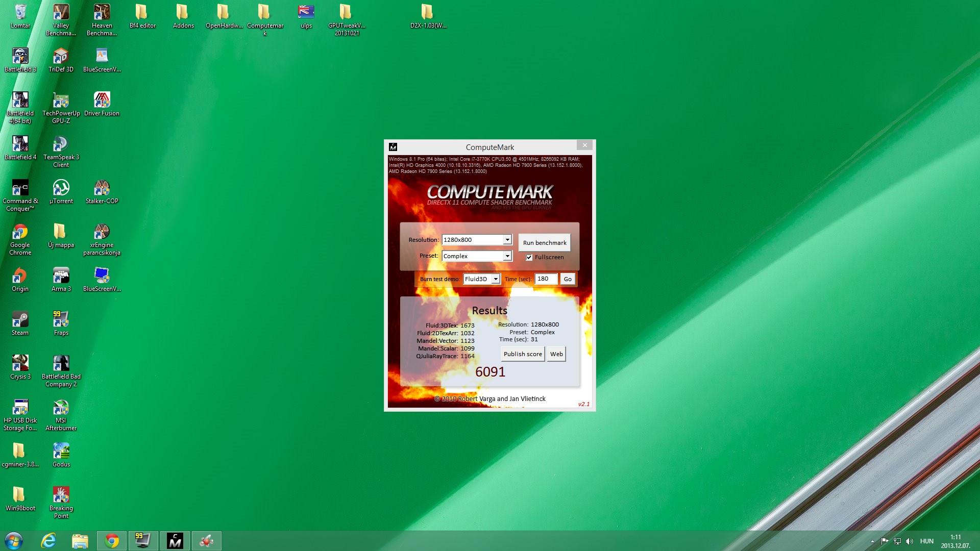Switch to the Fraps taskbar item
The image size is (980, 551).
click(x=143, y=541)
